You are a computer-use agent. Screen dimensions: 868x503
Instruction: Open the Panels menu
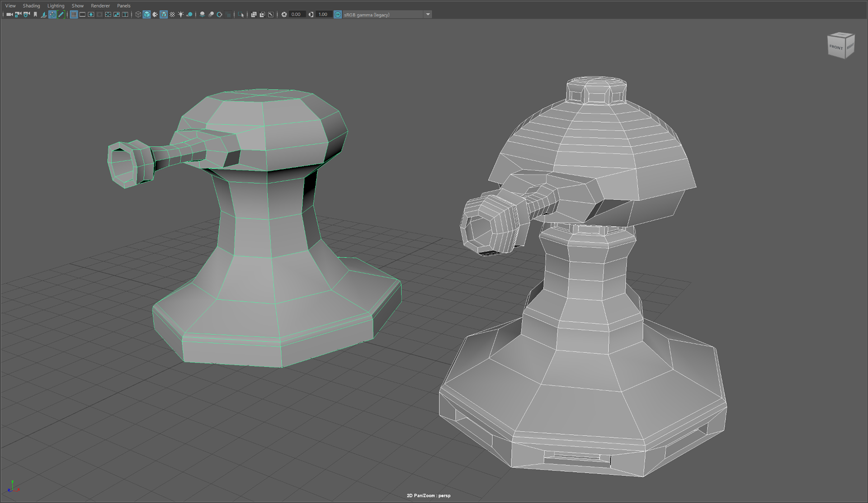pyautogui.click(x=123, y=6)
